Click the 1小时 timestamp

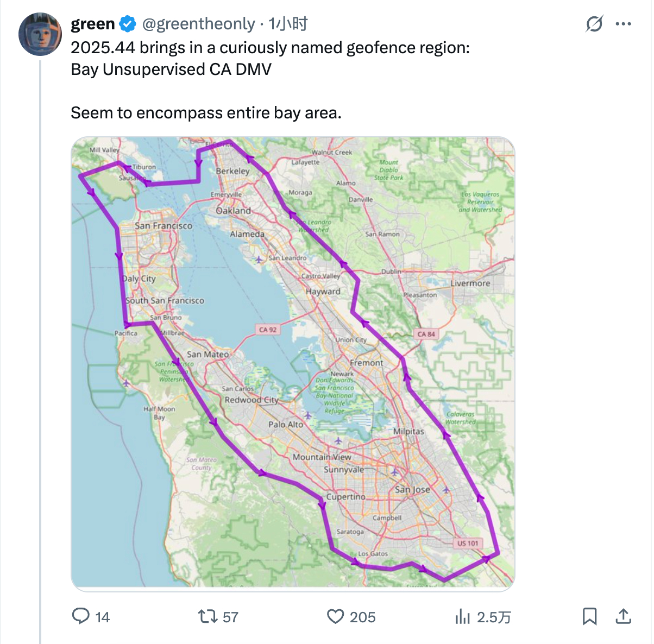(x=288, y=24)
